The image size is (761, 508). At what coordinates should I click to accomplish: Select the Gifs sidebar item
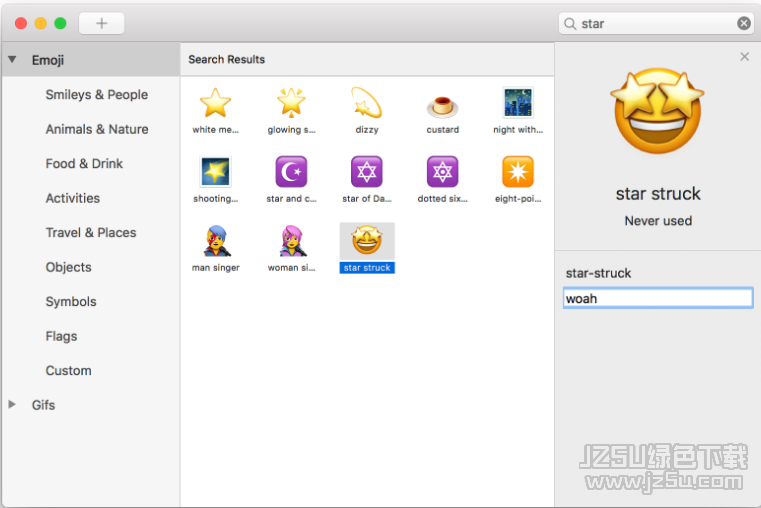point(43,405)
